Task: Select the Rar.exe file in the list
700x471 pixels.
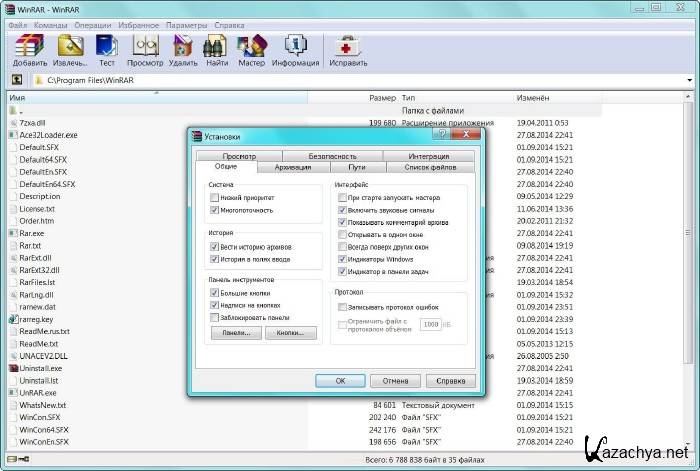Action: click(x=31, y=233)
